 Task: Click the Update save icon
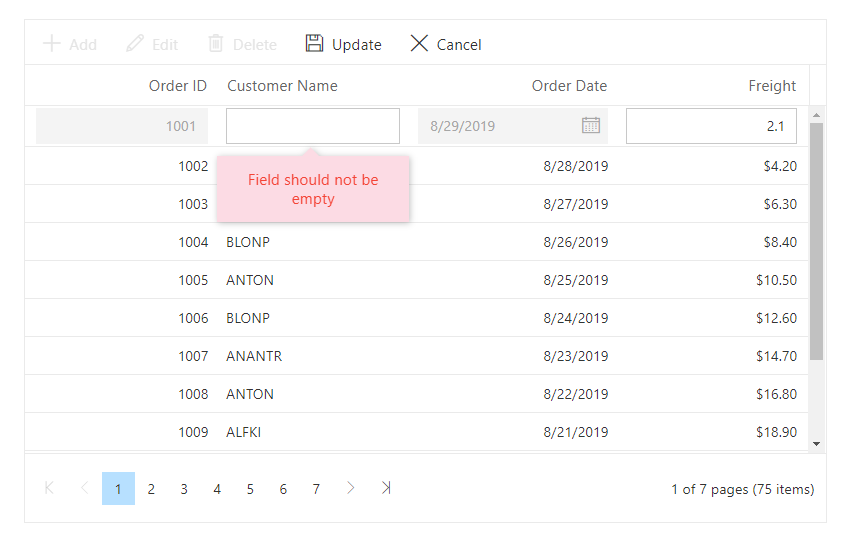(x=315, y=44)
